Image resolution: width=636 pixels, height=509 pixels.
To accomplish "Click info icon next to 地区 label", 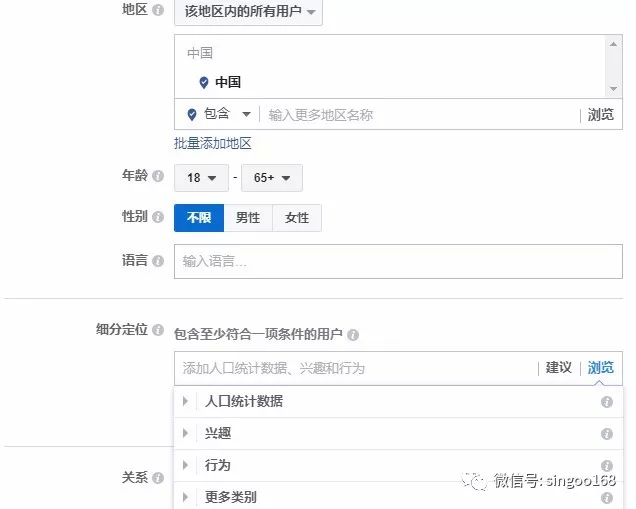I will [x=158, y=10].
